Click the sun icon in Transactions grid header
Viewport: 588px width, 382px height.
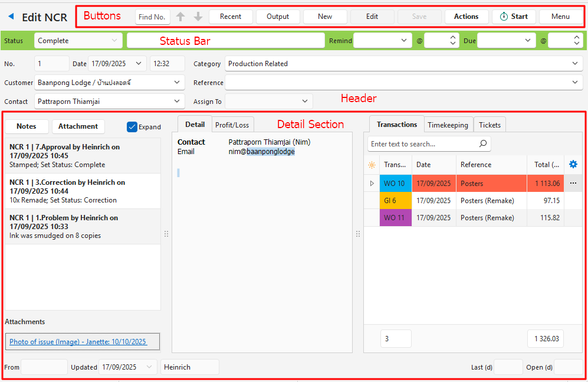[372, 165]
